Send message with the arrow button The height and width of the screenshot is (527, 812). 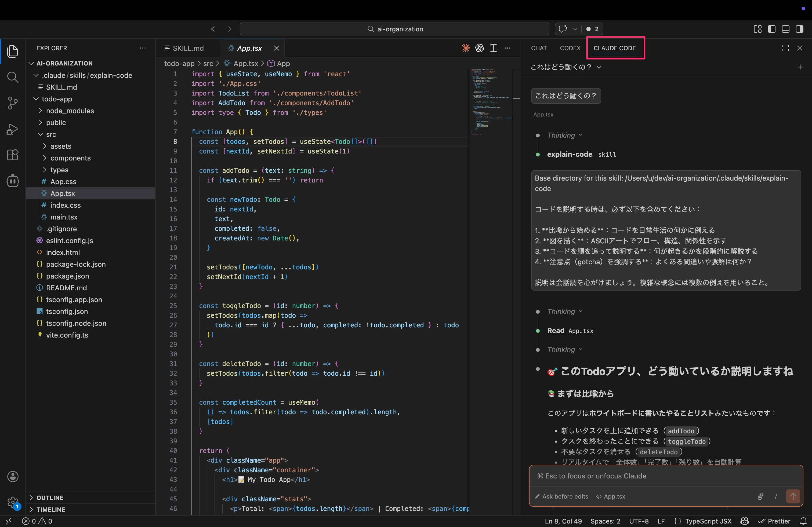click(x=793, y=496)
